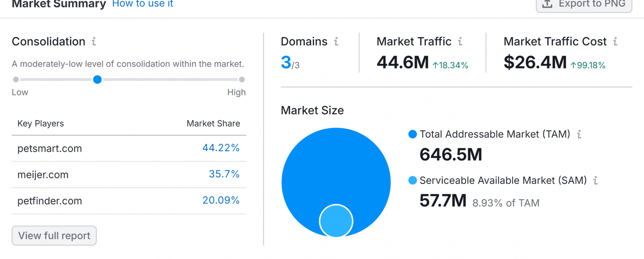Viewport: 644px width, 259px height.
Task: Click the Low end dot of the slider
Action: [16, 80]
